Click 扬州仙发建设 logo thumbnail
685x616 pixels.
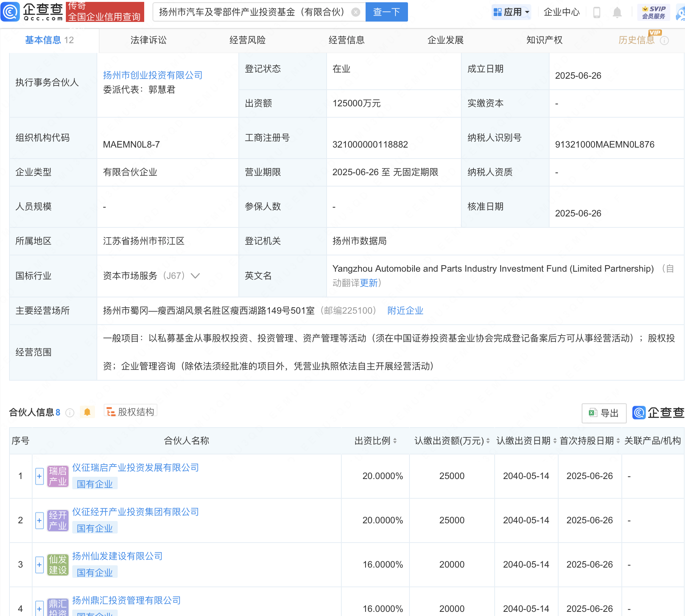[x=58, y=565]
